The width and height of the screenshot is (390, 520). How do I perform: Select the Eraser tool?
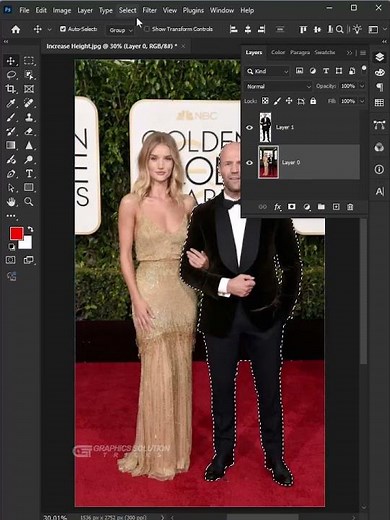pos(29,131)
